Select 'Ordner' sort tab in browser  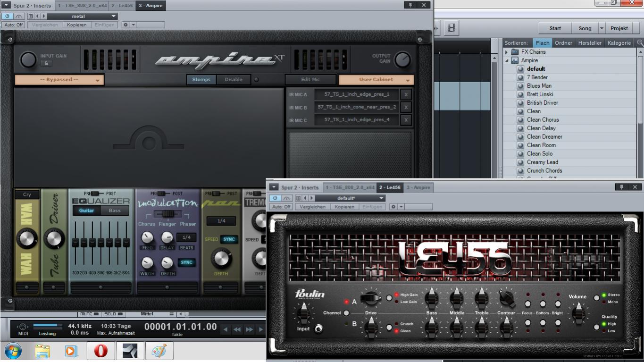coord(563,43)
